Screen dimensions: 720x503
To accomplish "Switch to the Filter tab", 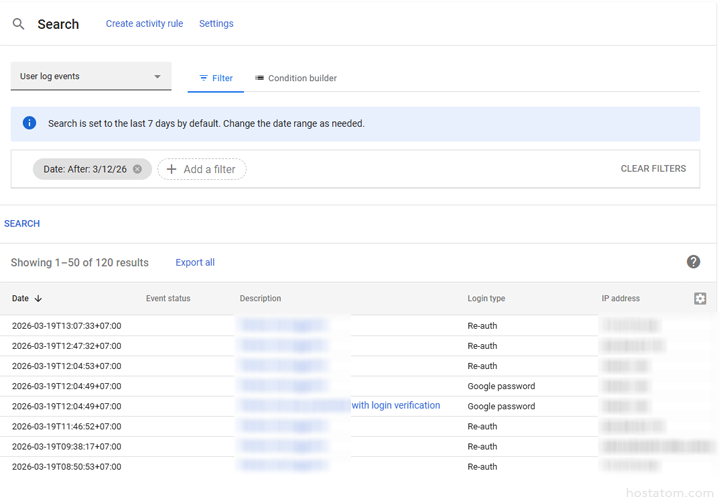I will (216, 78).
